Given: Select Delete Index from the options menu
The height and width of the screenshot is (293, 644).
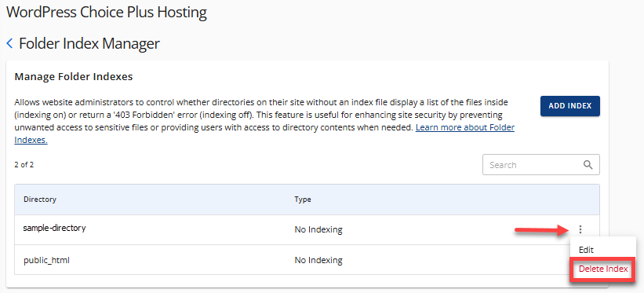Looking at the screenshot, I should (603, 269).
